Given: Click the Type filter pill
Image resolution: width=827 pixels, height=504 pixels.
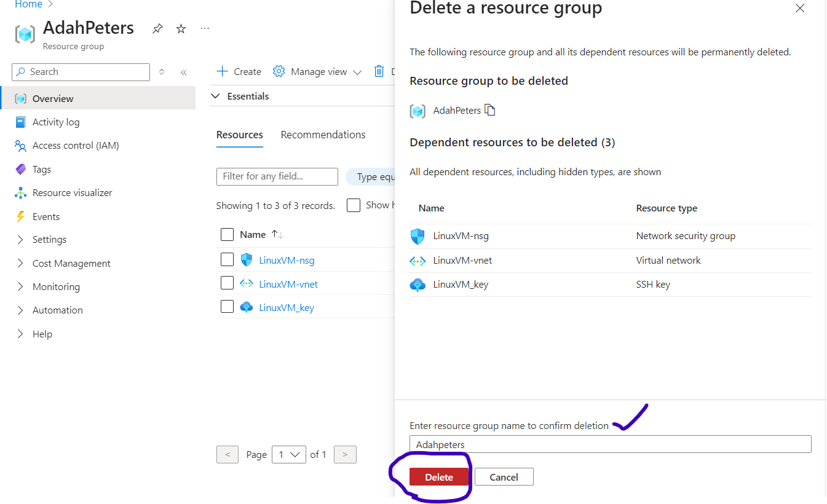Looking at the screenshot, I should pos(370,176).
